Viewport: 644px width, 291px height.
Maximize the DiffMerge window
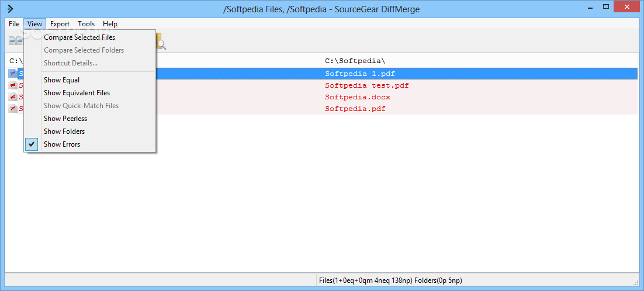[606, 6]
